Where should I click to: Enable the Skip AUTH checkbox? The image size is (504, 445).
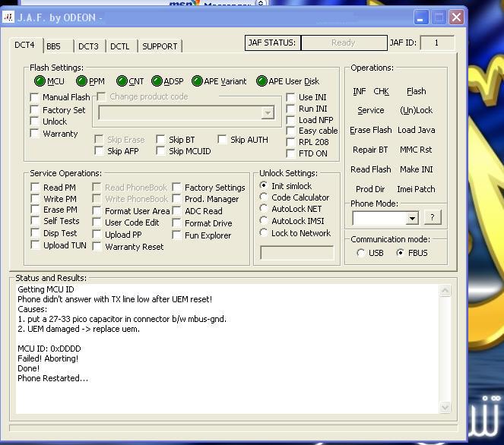click(x=222, y=139)
